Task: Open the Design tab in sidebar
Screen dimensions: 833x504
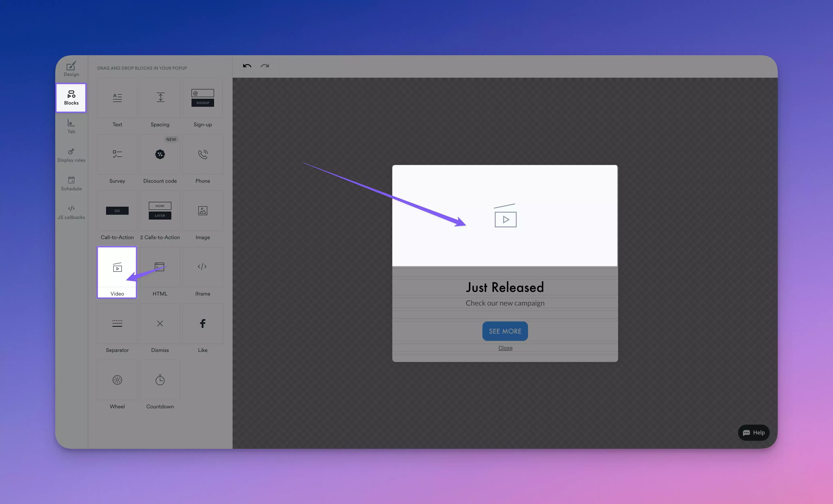Action: pyautogui.click(x=71, y=69)
